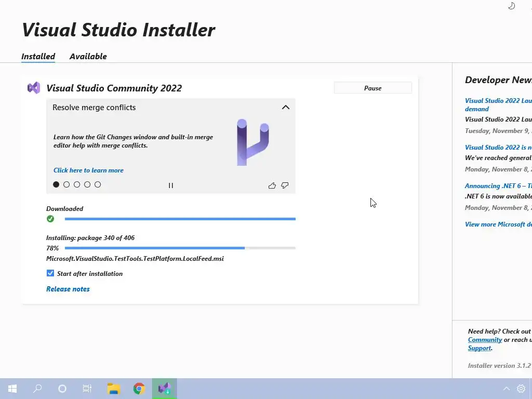Select second carousel dot

pos(66,184)
